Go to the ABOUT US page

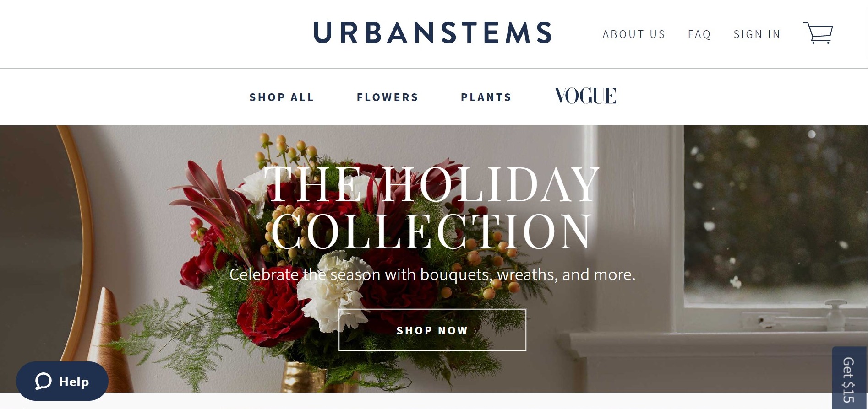633,34
